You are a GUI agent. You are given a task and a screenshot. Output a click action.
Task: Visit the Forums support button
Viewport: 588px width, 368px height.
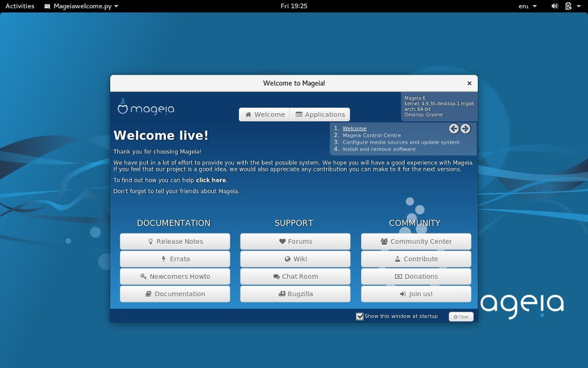click(295, 241)
